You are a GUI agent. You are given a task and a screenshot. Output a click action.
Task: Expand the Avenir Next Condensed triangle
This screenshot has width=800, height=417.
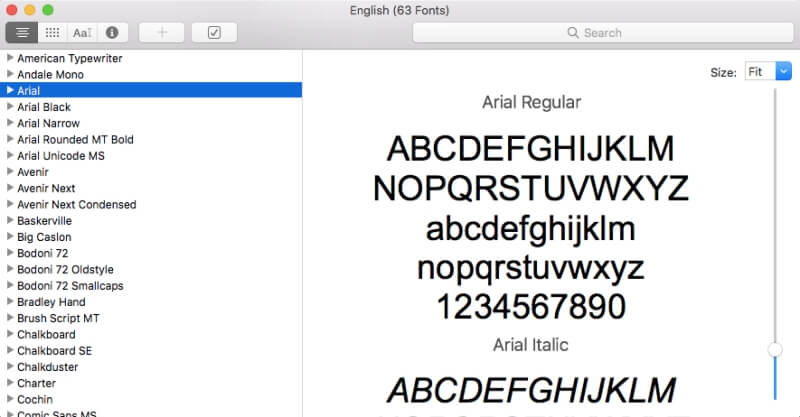[x=10, y=204]
